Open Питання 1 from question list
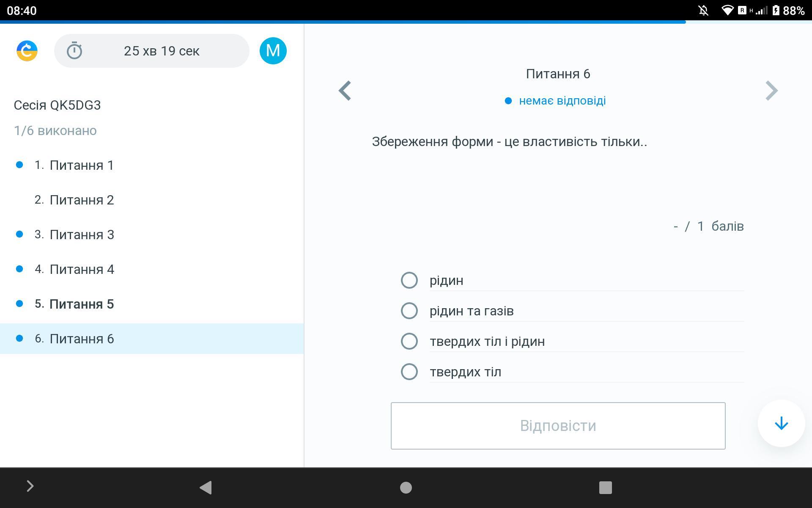 (82, 165)
